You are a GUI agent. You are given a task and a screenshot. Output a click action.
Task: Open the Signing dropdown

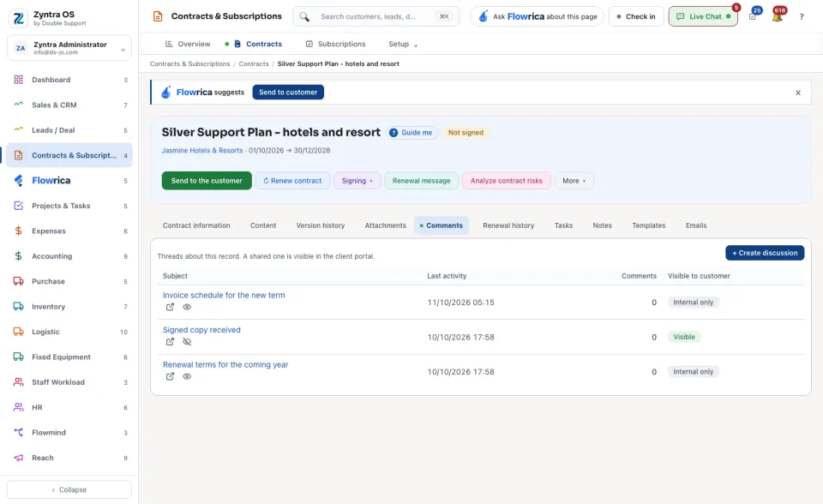coord(357,181)
